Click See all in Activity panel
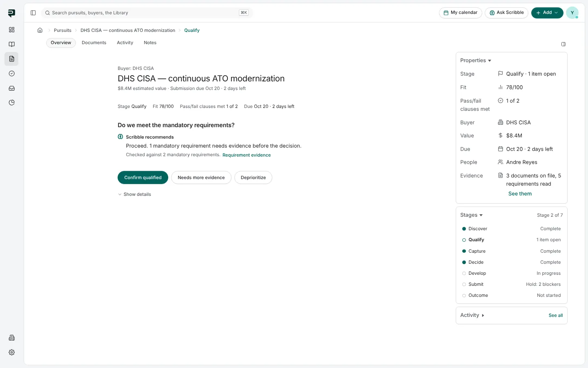The width and height of the screenshot is (588, 368). tap(556, 315)
